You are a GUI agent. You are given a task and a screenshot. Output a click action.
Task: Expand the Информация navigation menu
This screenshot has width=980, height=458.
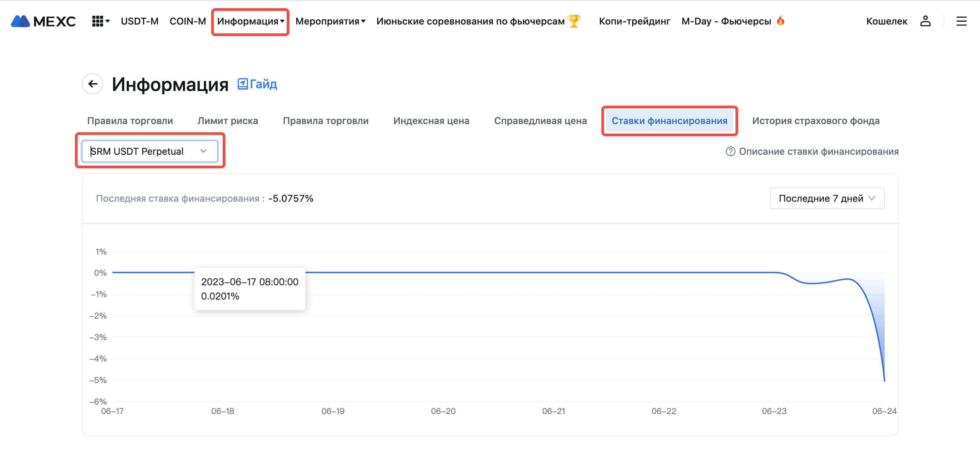[x=250, y=21]
